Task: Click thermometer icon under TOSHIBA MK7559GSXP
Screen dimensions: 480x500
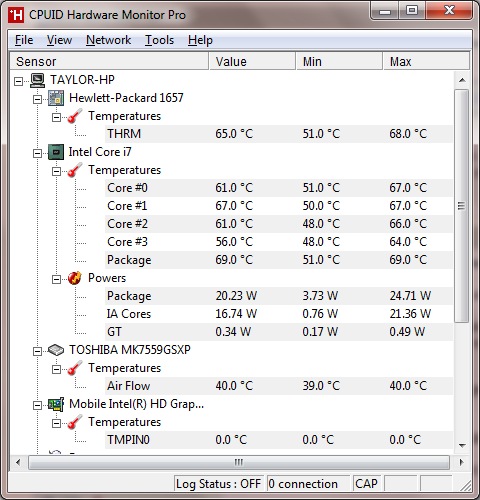Action: pos(75,368)
